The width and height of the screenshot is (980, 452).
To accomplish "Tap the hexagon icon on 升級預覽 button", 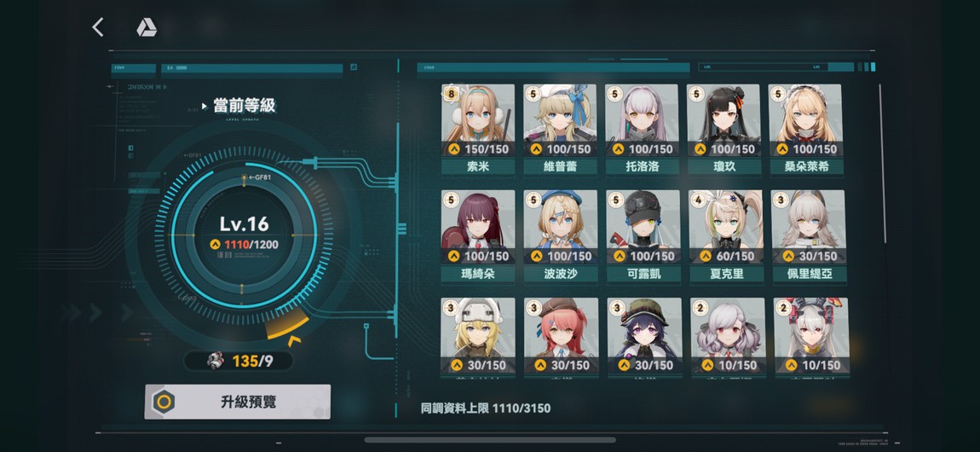I will [x=164, y=402].
